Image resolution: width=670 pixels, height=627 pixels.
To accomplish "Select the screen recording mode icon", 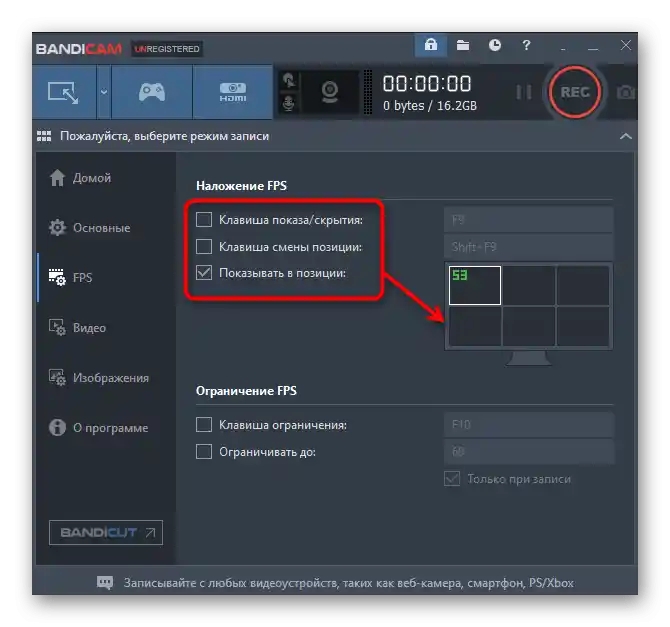I will (64, 92).
